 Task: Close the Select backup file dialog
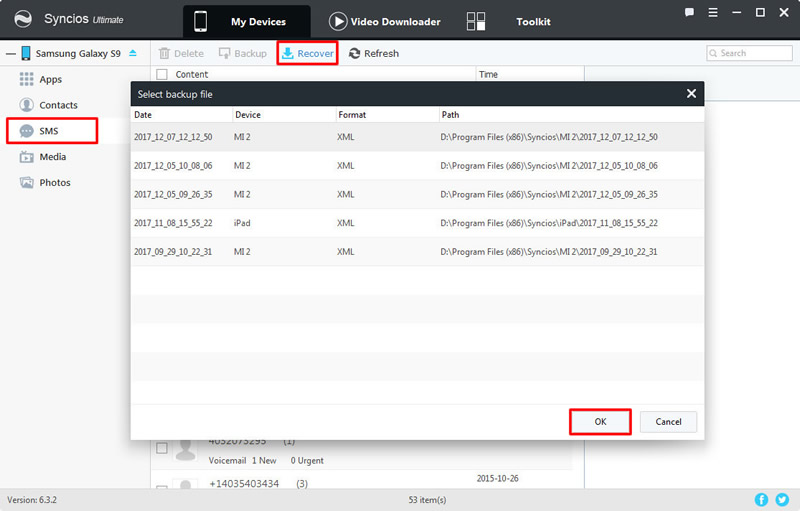click(691, 93)
